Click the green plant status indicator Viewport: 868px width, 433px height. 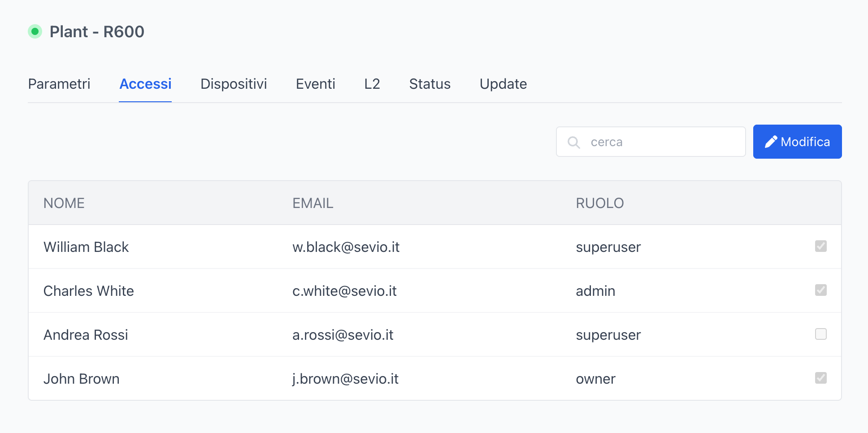(x=35, y=32)
